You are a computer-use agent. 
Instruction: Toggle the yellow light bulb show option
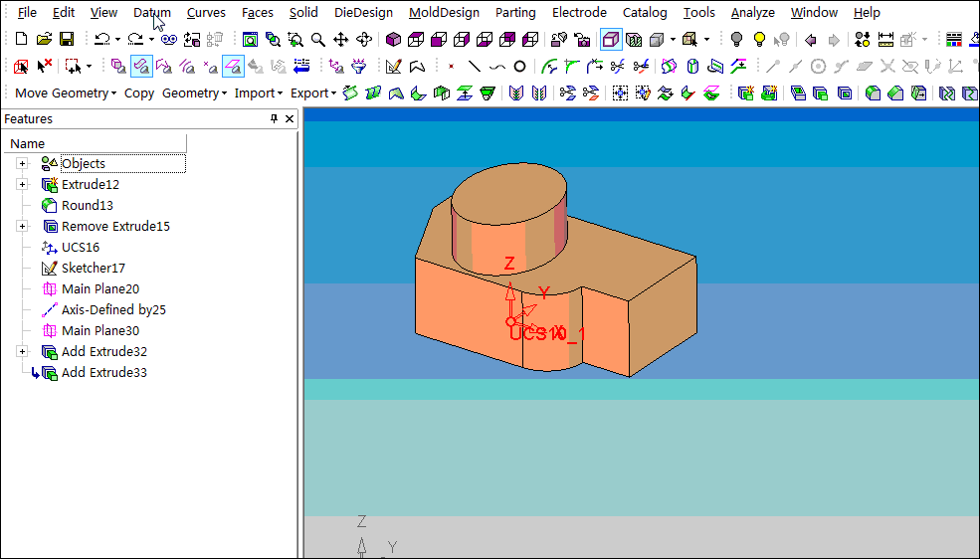point(760,40)
